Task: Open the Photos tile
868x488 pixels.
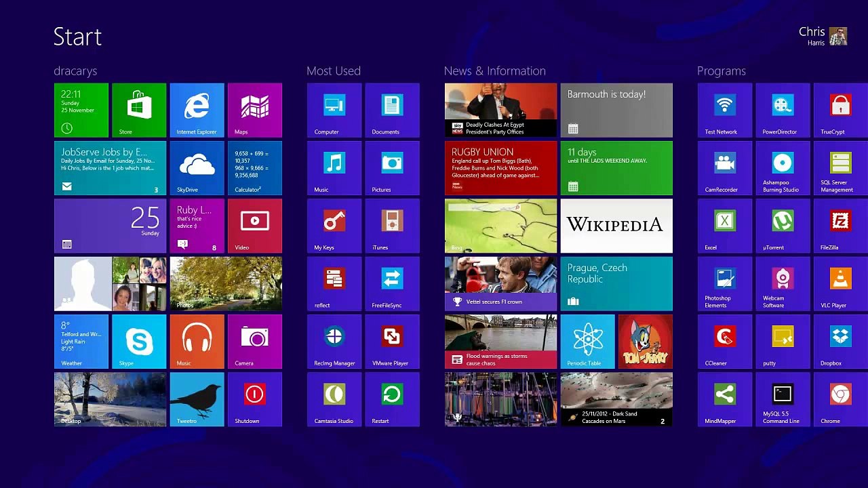Action: point(226,284)
